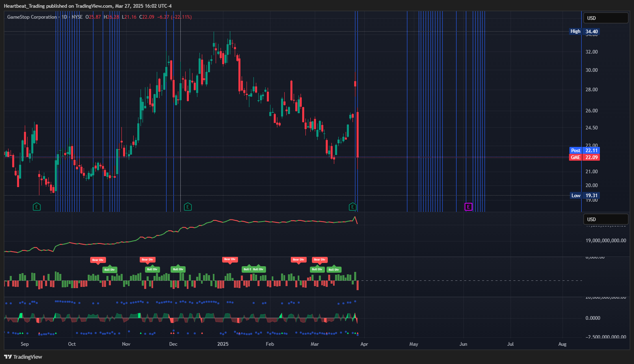Click the 0.0000 value on the bottom pane scale
The width and height of the screenshot is (634, 364).
(x=593, y=318)
